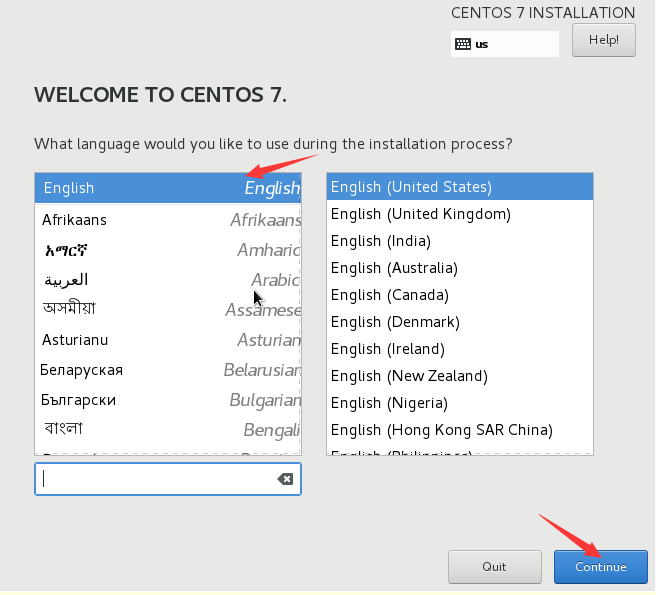656x595 pixels.
Task: Focus the language search input field
Action: [x=168, y=479]
